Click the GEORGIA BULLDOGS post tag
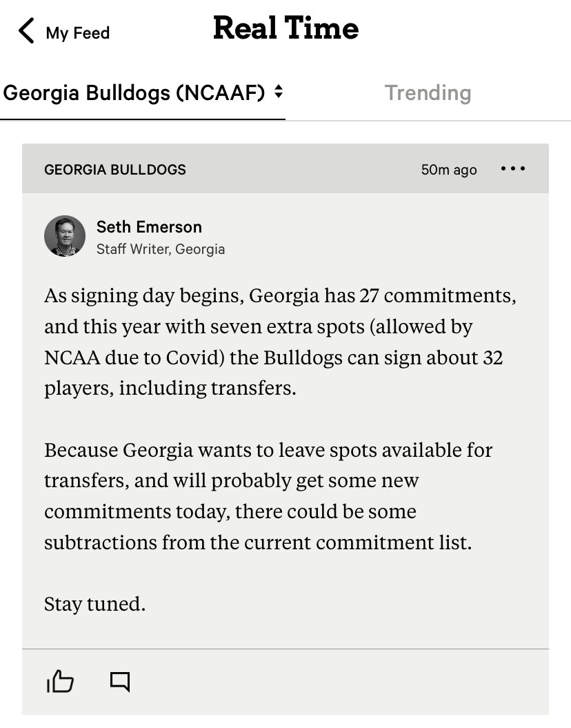This screenshot has width=571, height=728. click(115, 170)
